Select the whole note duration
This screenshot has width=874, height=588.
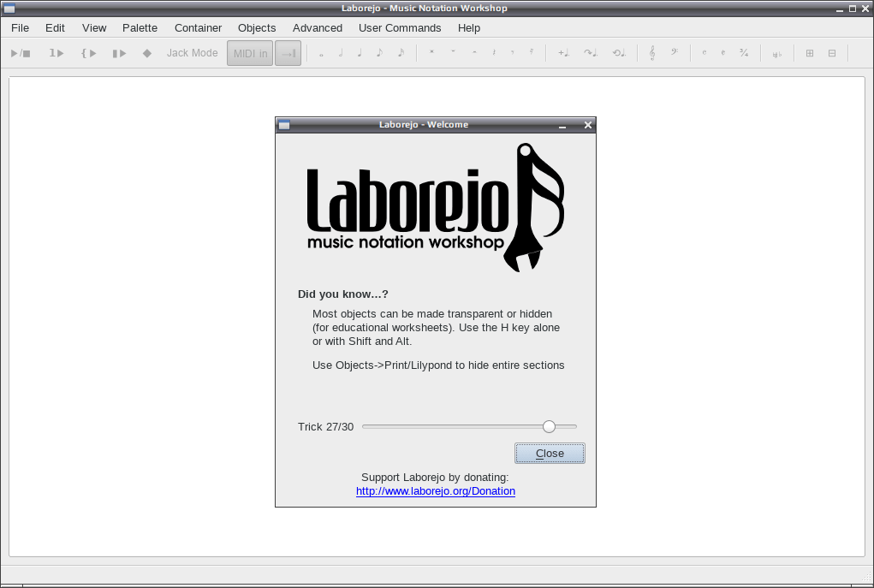(x=321, y=54)
